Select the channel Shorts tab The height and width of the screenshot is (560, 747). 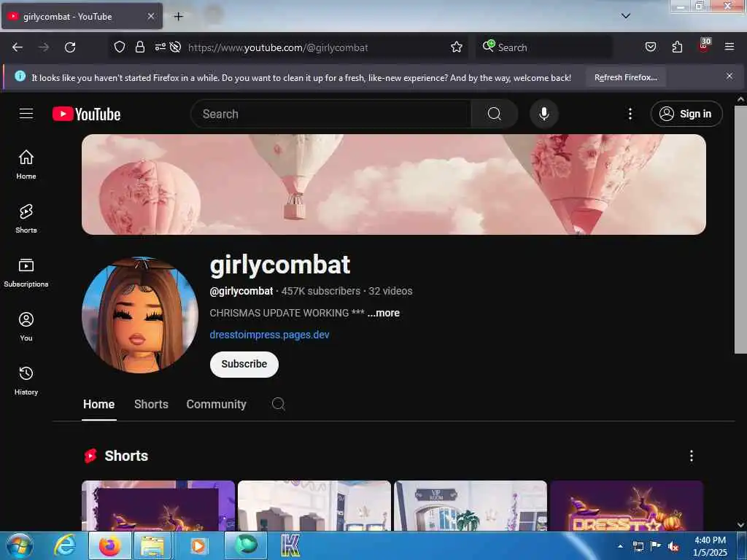coord(151,404)
